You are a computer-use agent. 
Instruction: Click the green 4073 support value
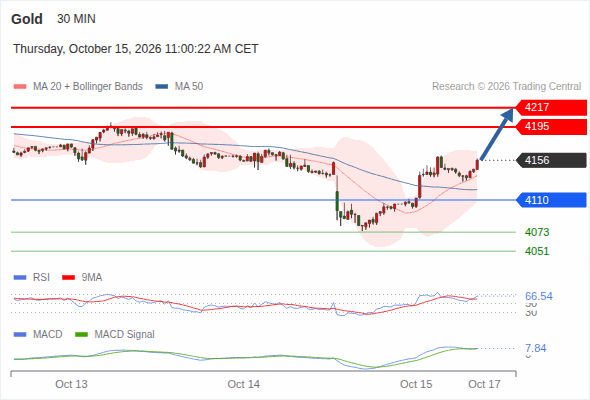537,232
